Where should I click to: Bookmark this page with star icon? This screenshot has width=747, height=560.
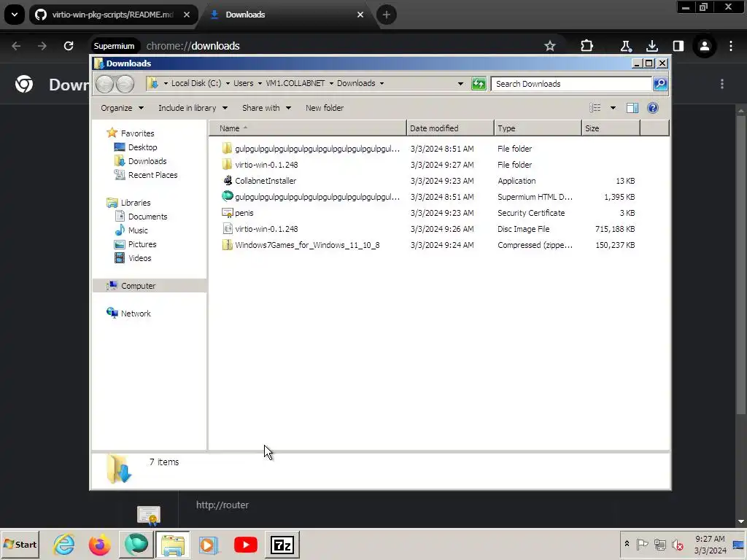coord(550,46)
